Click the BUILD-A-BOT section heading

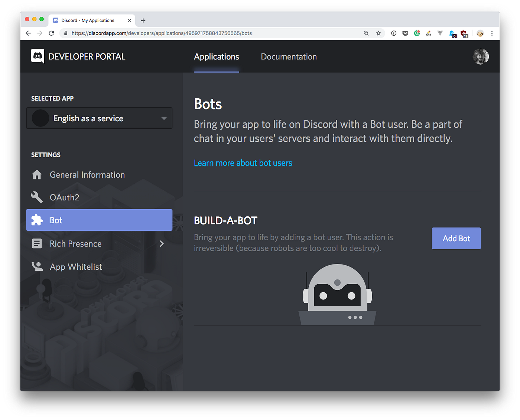pyautogui.click(x=225, y=221)
